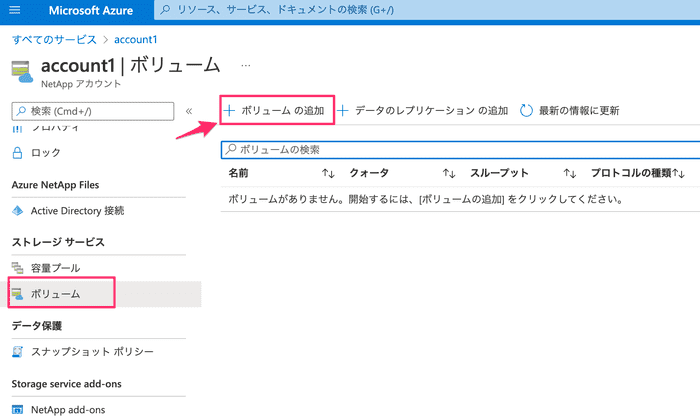
Task: Click データのレプリケーション の追加
Action: click(x=422, y=110)
